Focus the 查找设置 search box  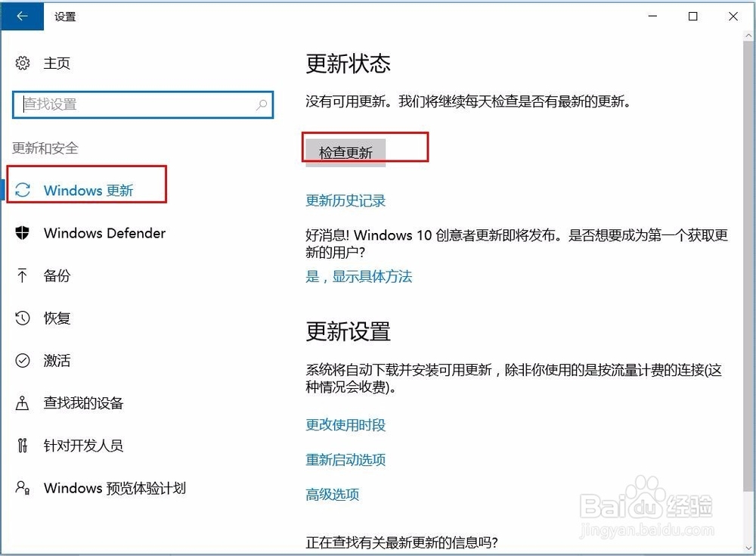143,104
